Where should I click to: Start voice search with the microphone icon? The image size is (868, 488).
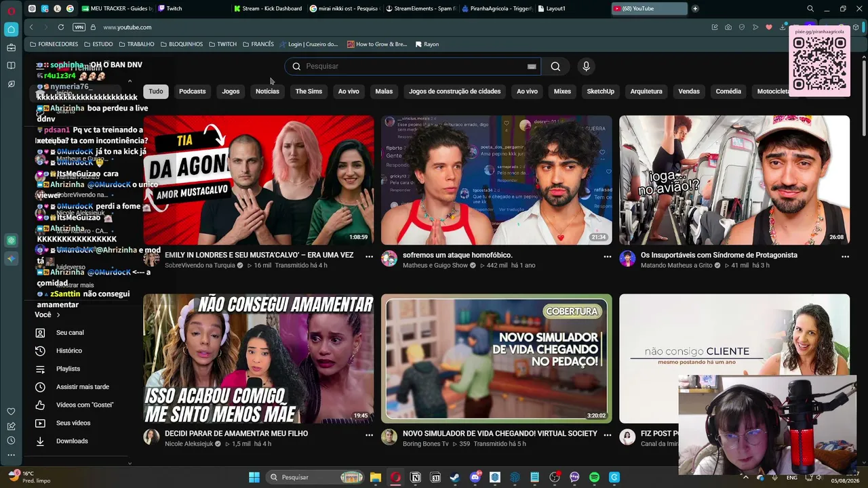586,66
